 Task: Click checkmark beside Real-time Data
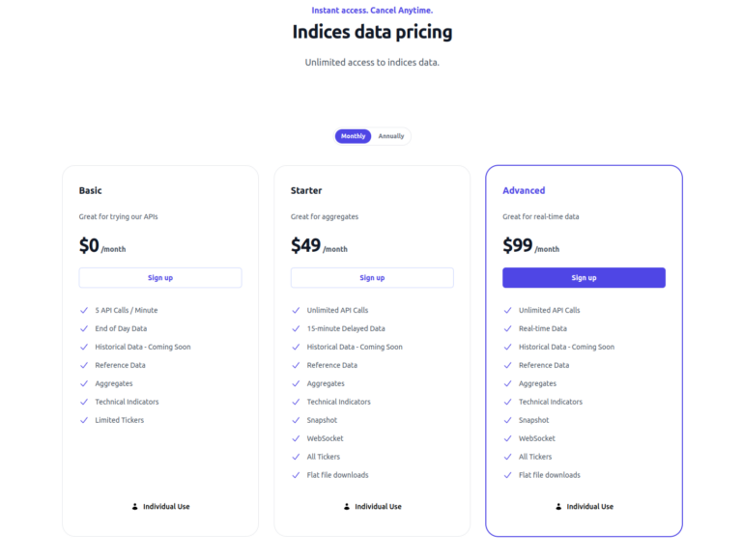[x=508, y=328]
